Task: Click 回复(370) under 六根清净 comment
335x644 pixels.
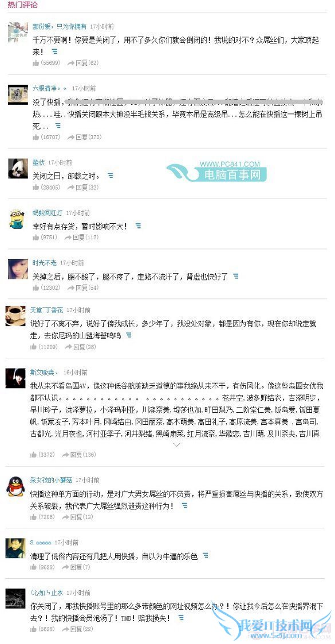Action: pyautogui.click(x=84, y=137)
